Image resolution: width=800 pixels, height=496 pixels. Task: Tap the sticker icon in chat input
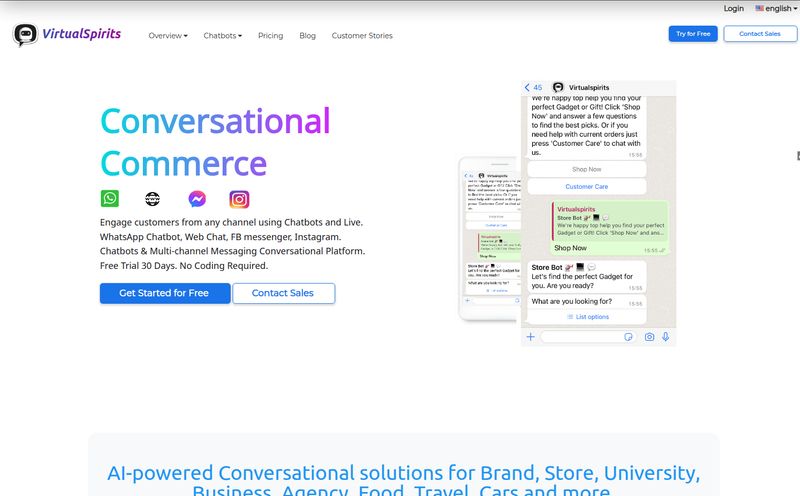(628, 337)
